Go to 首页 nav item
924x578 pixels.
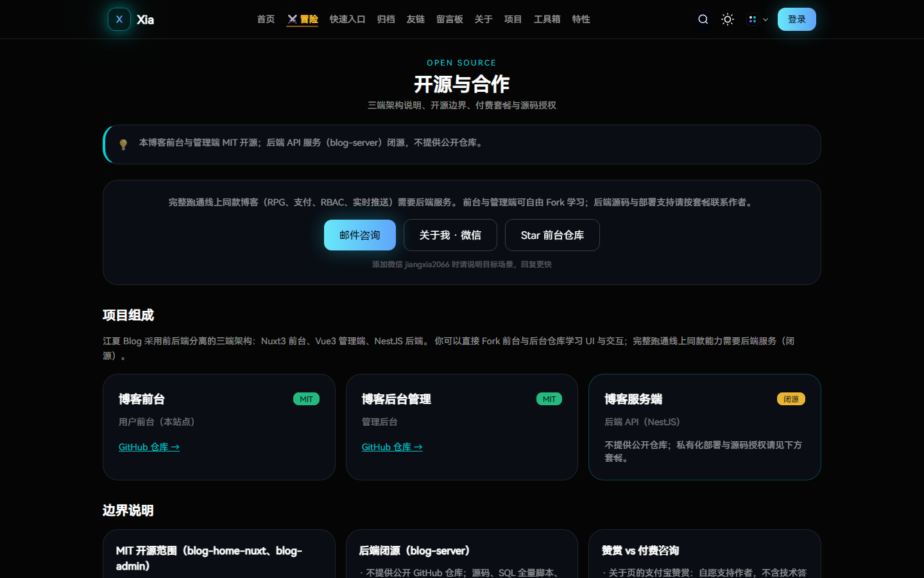tap(266, 19)
